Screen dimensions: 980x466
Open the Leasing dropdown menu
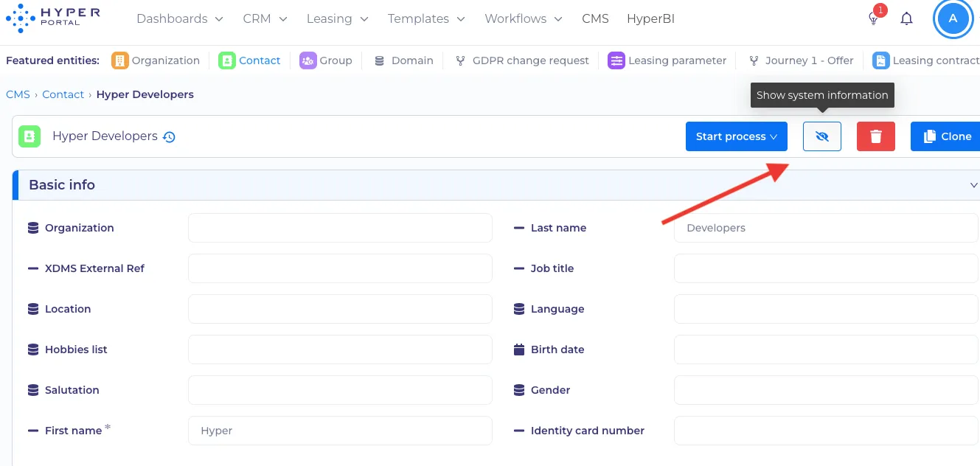tap(338, 18)
